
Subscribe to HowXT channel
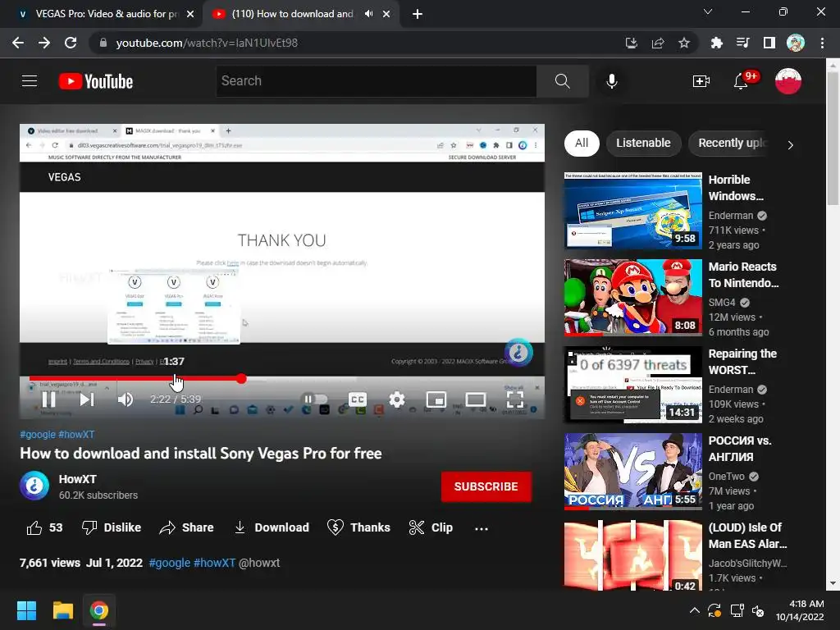click(486, 486)
